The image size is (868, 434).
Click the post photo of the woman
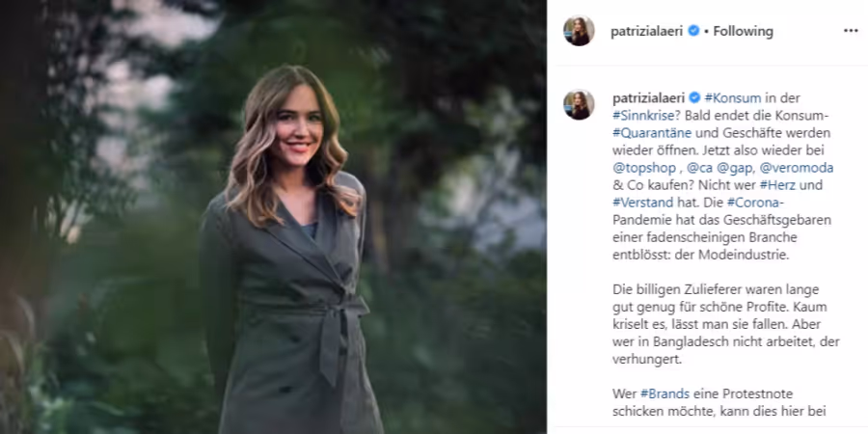point(274,217)
